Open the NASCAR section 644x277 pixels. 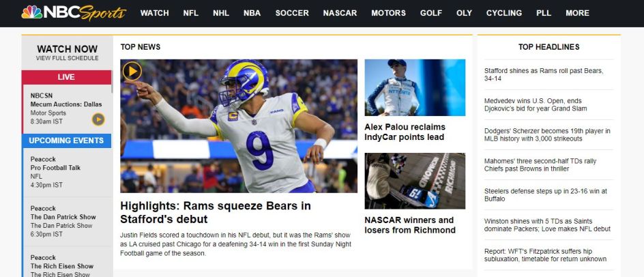(340, 13)
